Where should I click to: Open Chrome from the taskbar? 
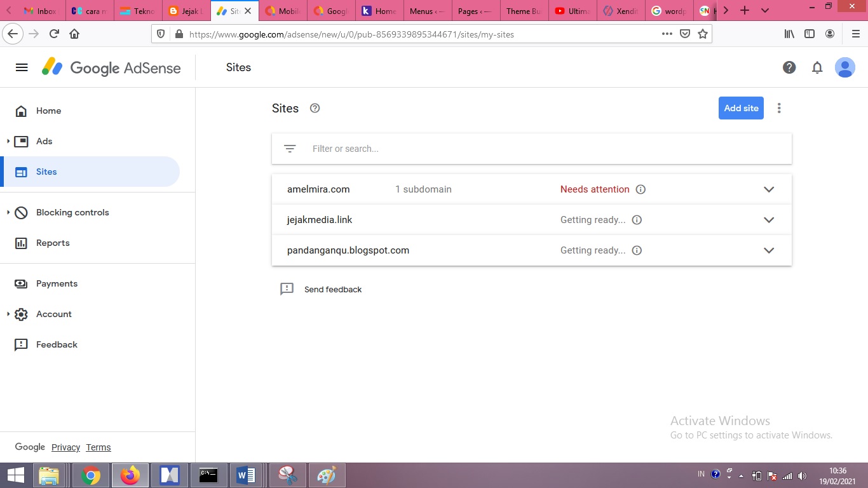point(91,475)
